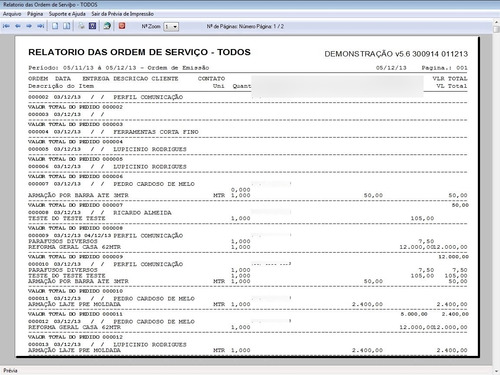
Task: Go to previous page arrow icon
Action: [x=18, y=26]
